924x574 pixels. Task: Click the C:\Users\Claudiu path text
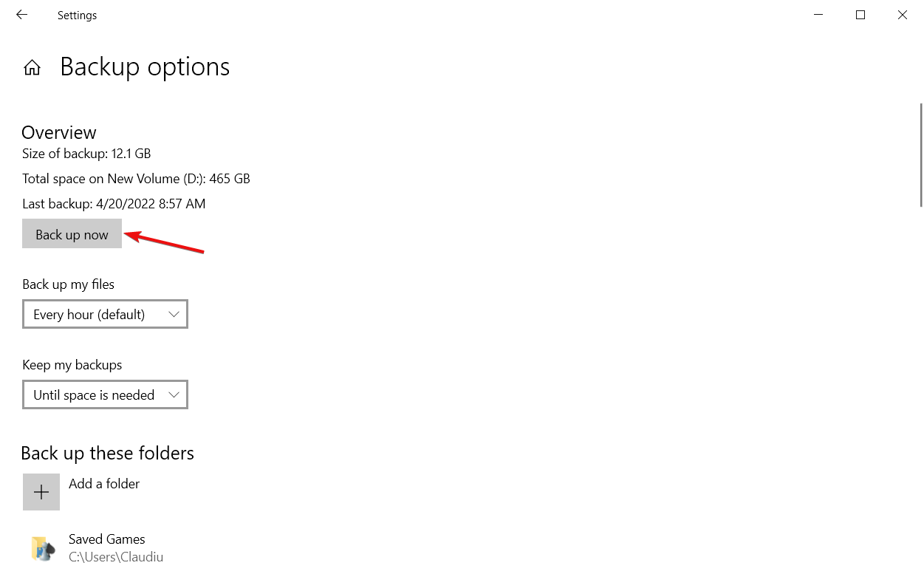pos(116,556)
